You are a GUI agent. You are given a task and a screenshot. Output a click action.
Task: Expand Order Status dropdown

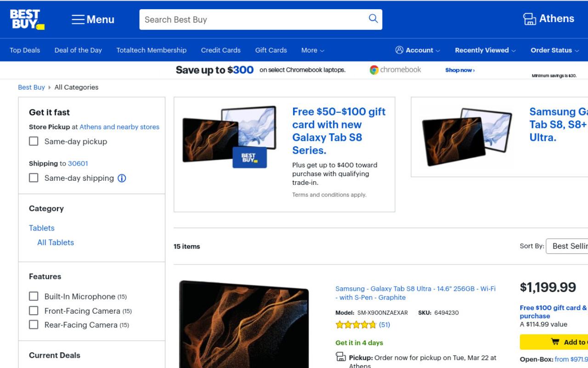pos(555,50)
